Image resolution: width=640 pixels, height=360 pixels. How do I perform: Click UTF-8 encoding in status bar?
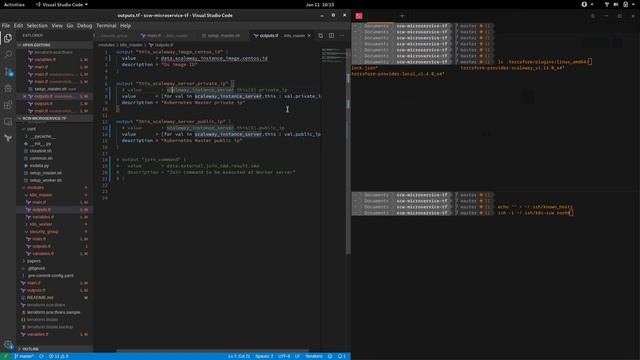point(284,356)
